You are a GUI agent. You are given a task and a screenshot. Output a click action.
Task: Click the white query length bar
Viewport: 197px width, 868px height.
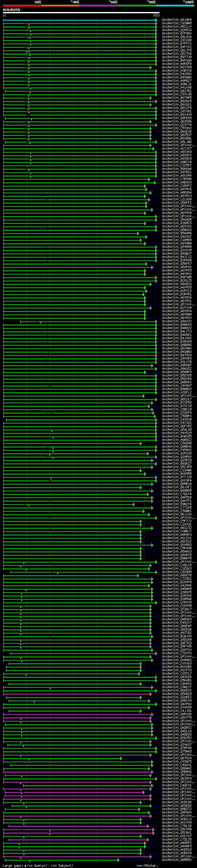pyautogui.click(x=81, y=13)
